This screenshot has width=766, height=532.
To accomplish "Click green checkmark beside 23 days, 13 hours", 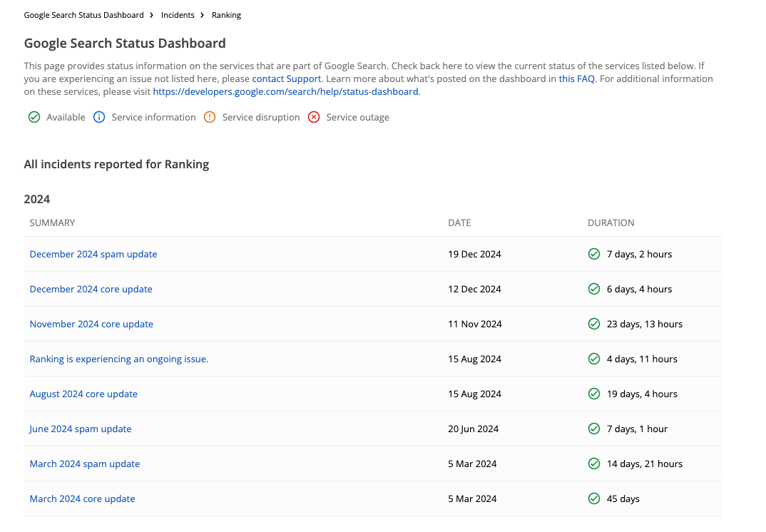I will tap(593, 324).
